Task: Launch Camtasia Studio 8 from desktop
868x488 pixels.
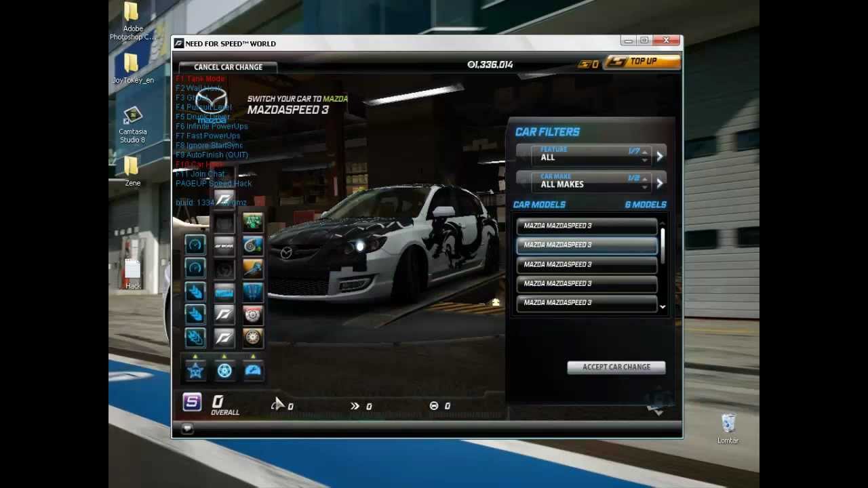Action: click(x=132, y=125)
